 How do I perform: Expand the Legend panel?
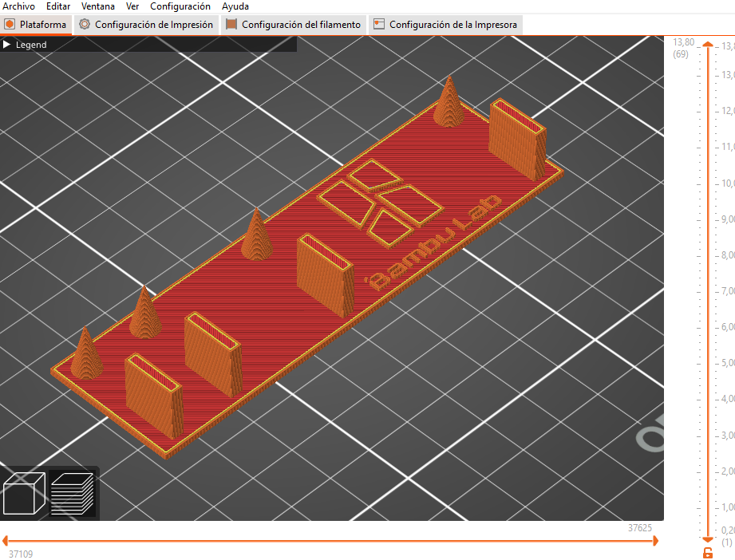click(x=6, y=45)
